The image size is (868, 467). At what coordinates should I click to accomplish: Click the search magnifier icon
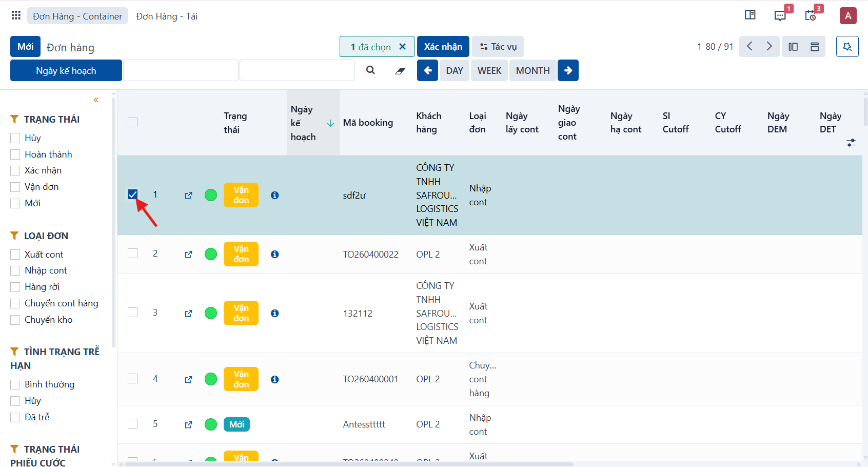[370, 70]
